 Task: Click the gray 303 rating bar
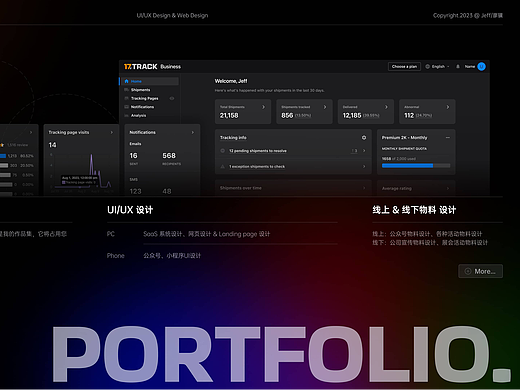point(4,165)
